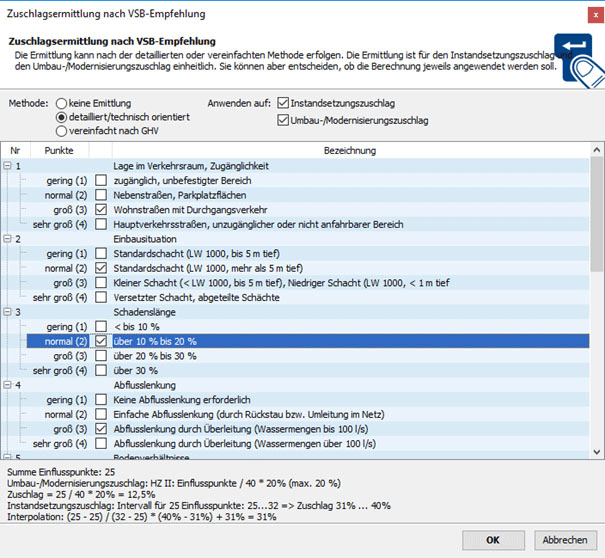Click 'gering (1)' points cell in Einbausituation

point(67,254)
